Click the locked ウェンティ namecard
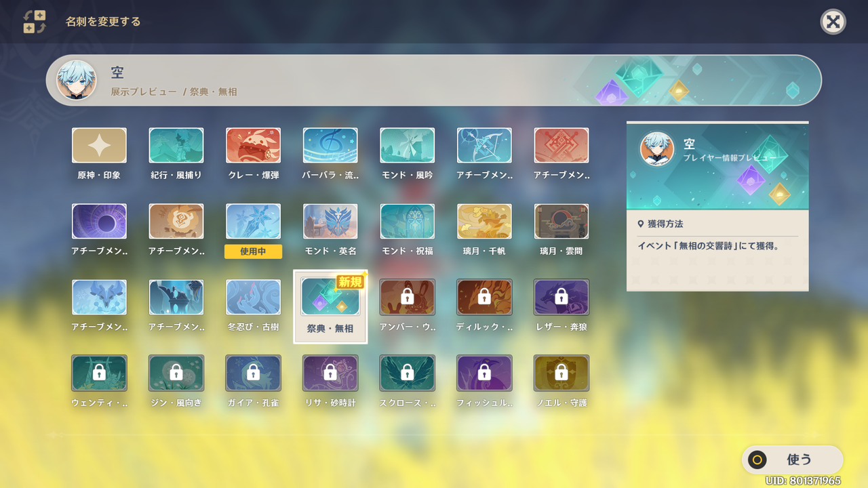Image resolution: width=868 pixels, height=488 pixels. click(99, 373)
